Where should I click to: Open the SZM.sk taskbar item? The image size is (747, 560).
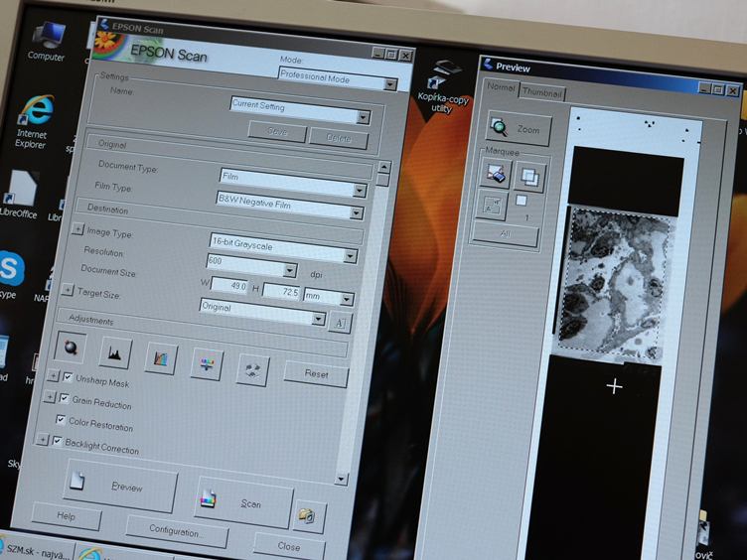point(36,549)
